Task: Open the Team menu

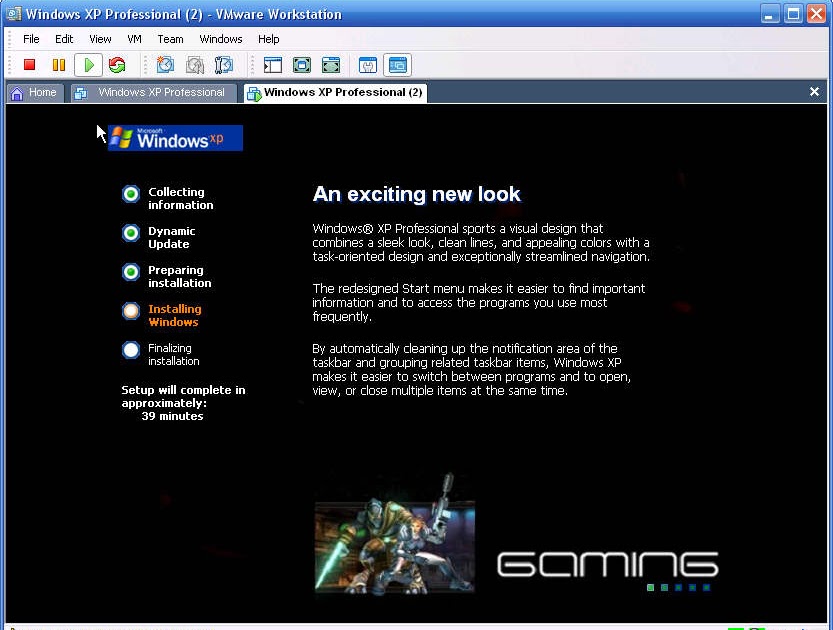Action: tap(170, 39)
